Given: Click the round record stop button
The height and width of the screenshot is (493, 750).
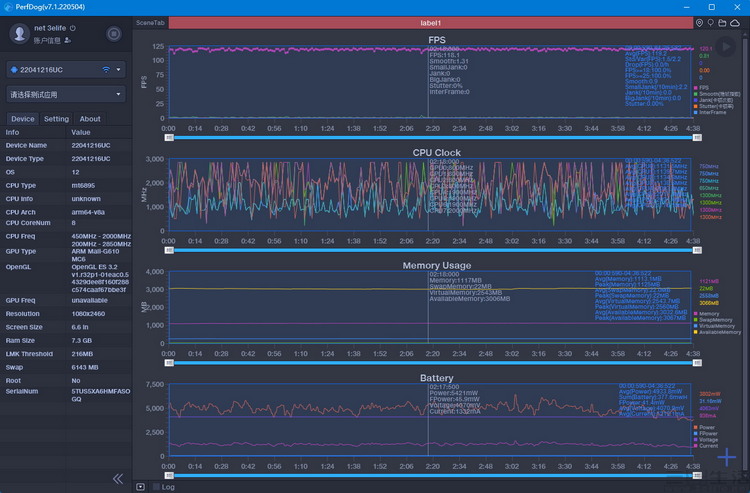Looking at the screenshot, I should click(114, 33).
